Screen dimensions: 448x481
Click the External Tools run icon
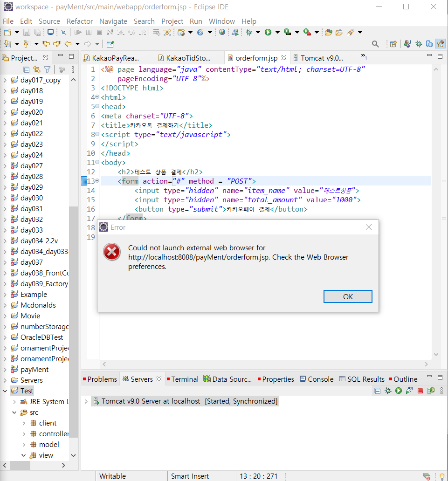(307, 32)
